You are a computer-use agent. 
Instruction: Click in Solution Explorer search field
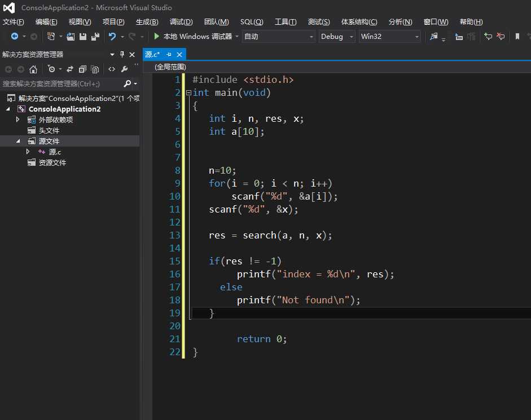pos(61,83)
